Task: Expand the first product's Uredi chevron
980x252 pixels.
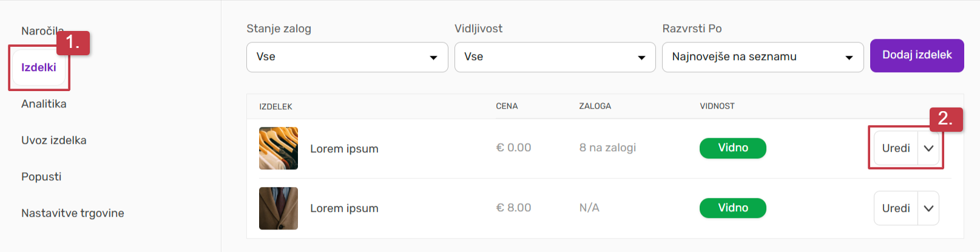Action: [928, 148]
